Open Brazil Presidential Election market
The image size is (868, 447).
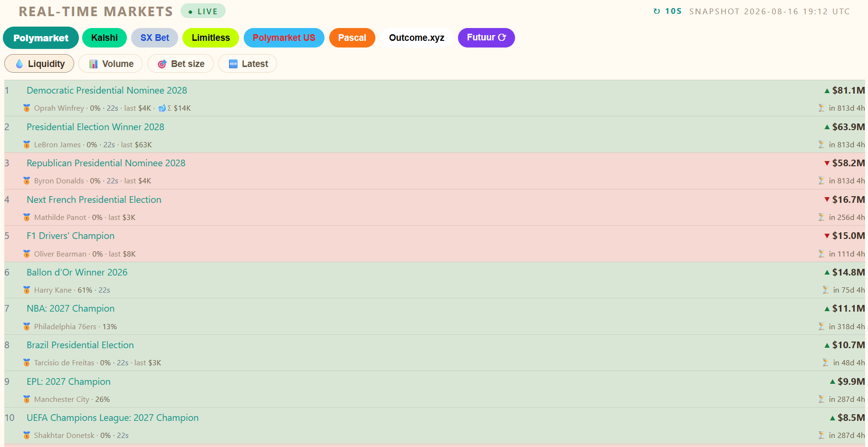click(80, 345)
